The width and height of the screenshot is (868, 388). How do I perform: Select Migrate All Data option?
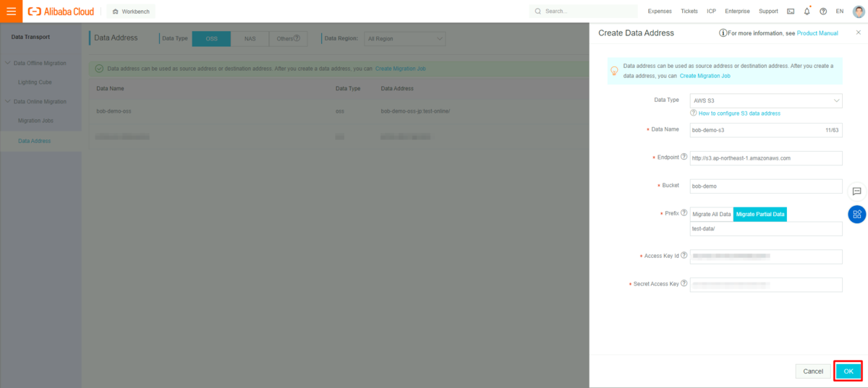(x=712, y=215)
